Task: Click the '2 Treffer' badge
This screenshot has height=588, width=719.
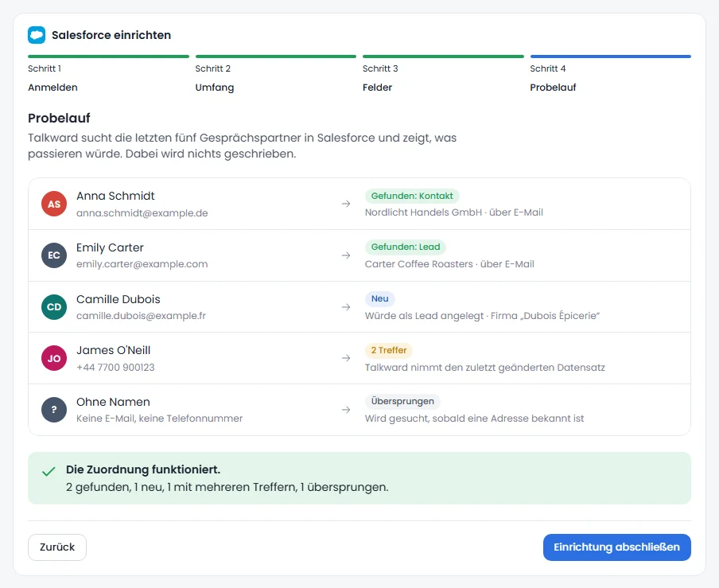Action: [x=389, y=350]
